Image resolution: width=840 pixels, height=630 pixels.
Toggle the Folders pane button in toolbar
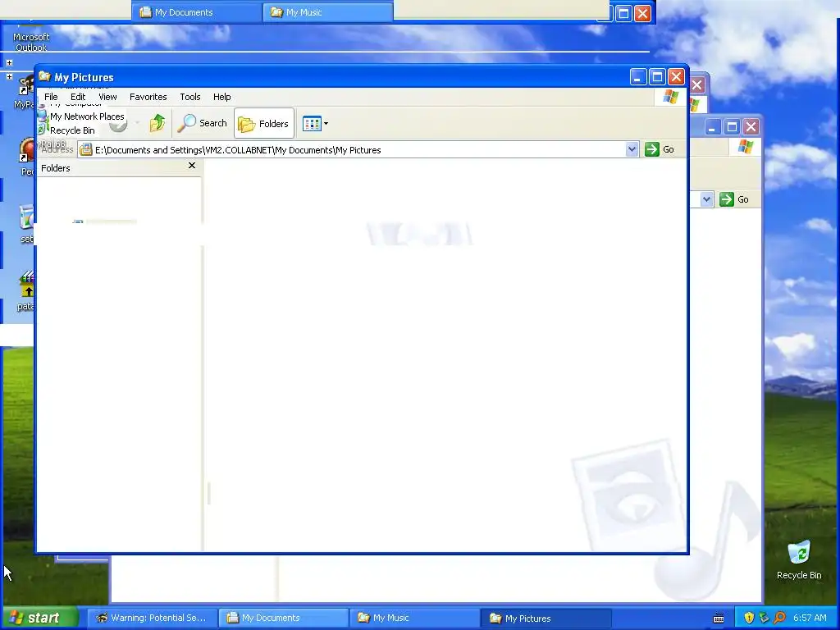click(263, 124)
